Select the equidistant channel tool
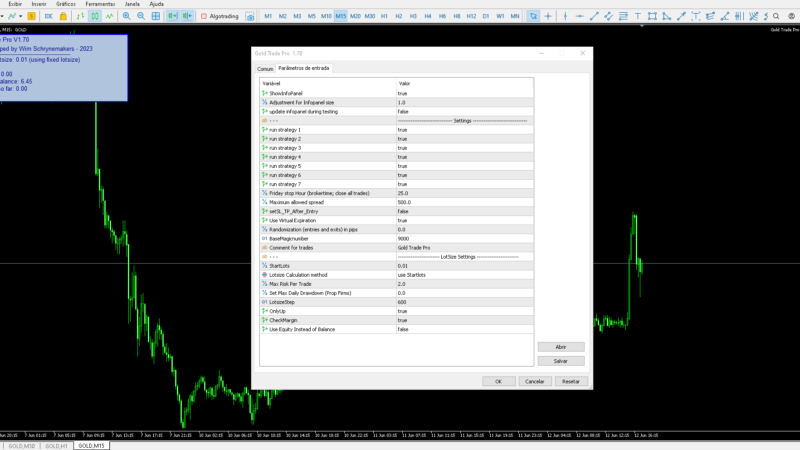 pos(609,16)
